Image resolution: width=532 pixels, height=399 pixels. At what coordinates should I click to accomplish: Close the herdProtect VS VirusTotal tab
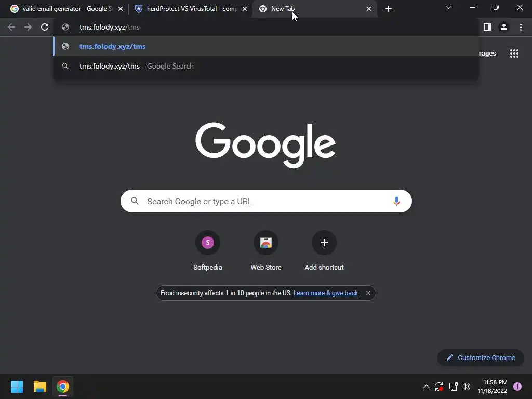click(245, 9)
